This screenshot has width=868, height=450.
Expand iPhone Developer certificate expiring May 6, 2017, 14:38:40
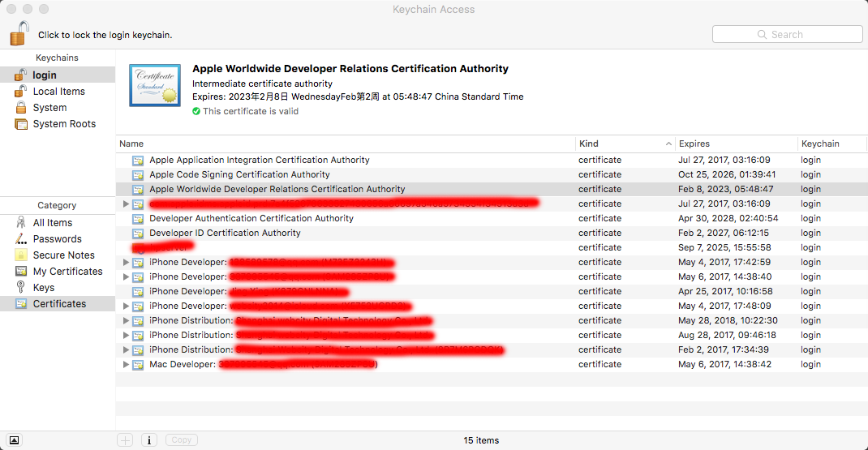click(126, 276)
